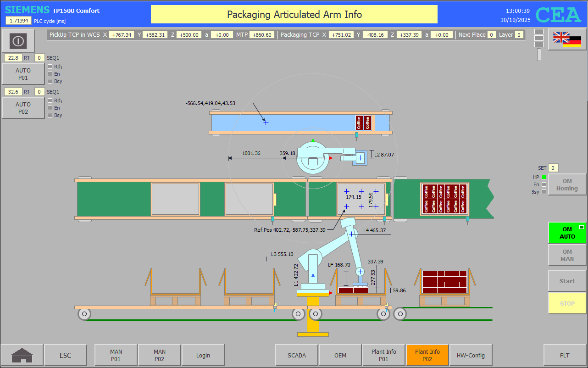Viewport: 588px width, 368px height.
Task: Toggle the OM AUTO mode button
Action: [567, 233]
